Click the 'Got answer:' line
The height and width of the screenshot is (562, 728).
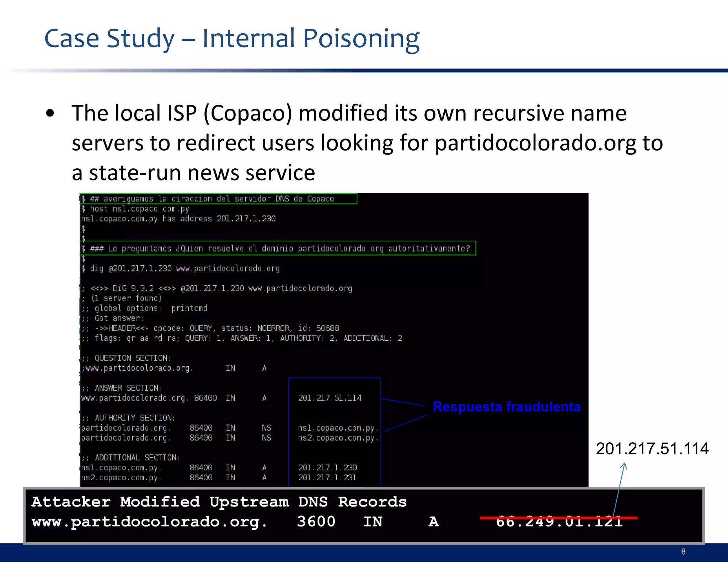coord(113,318)
